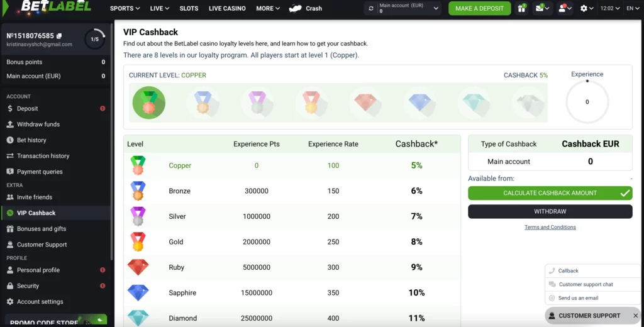Open Payment queries in the sidebar
This screenshot has height=327, width=644.
56,172
